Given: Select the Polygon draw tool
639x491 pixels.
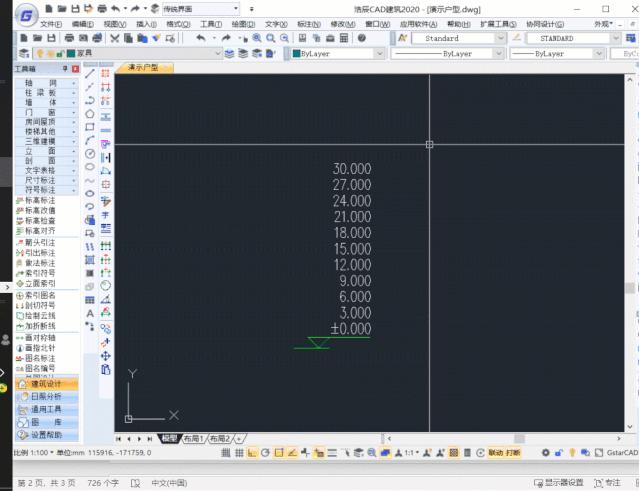Looking at the screenshot, I should pos(90,114).
